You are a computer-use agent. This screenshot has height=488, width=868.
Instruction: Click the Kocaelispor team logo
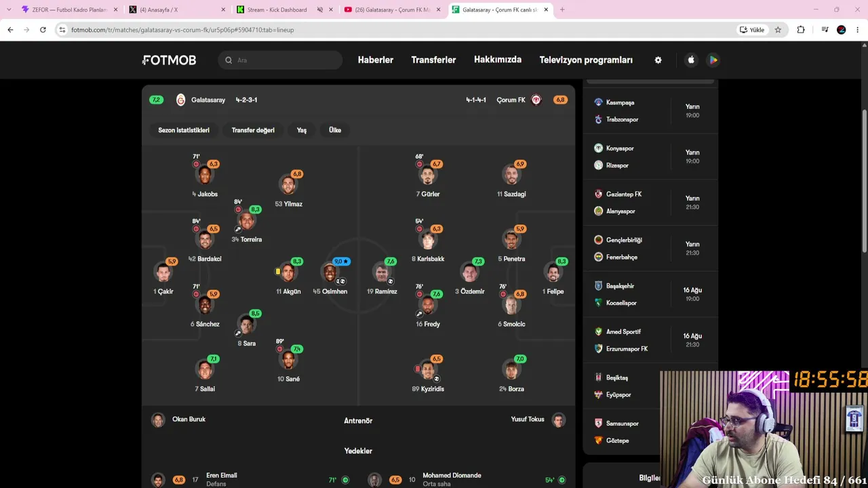pyautogui.click(x=598, y=303)
